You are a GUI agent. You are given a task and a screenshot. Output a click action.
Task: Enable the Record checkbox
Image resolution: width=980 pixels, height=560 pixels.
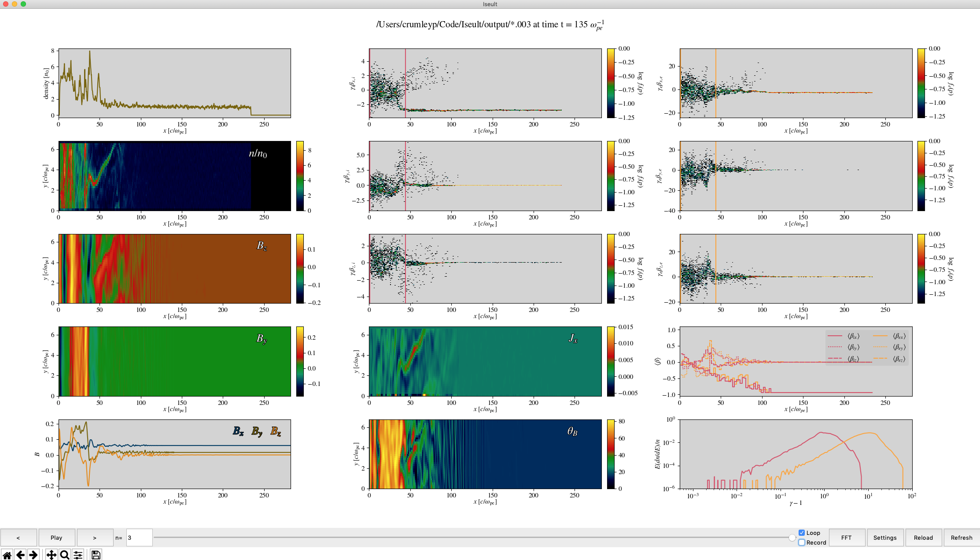pyautogui.click(x=802, y=542)
